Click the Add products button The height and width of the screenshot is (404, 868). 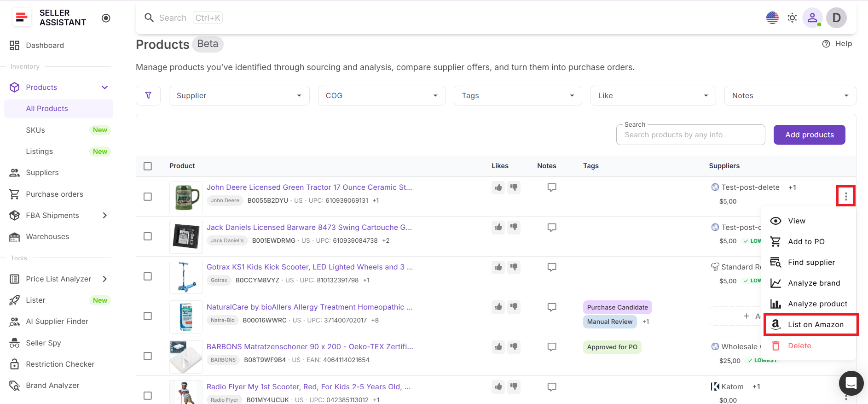809,135
